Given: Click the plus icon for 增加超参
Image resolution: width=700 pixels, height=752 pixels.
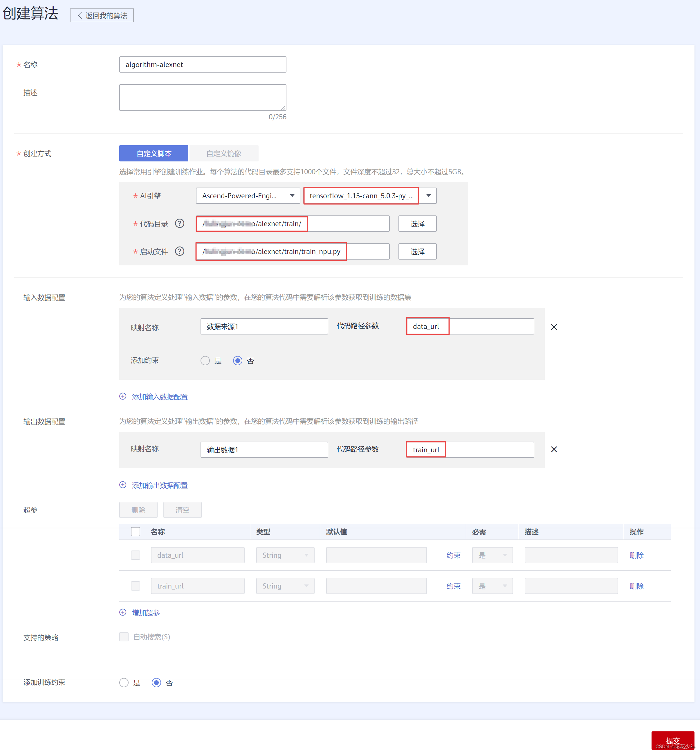Looking at the screenshot, I should pos(123,612).
